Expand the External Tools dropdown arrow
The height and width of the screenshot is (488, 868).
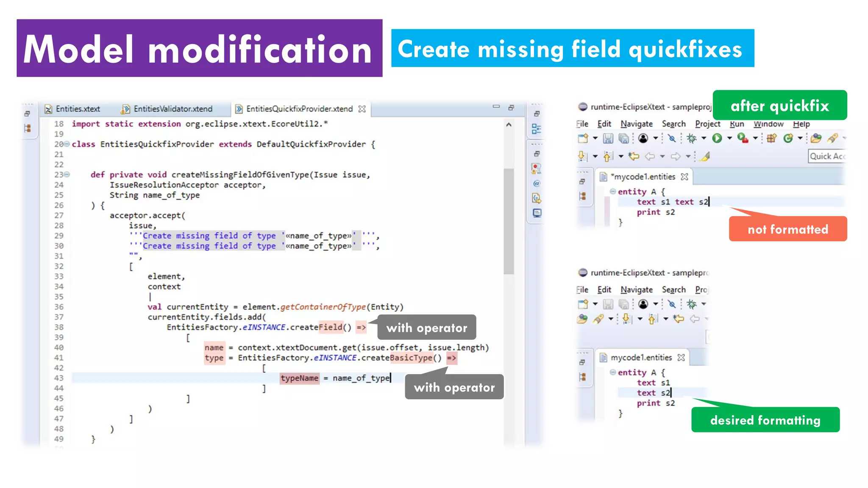coord(755,138)
